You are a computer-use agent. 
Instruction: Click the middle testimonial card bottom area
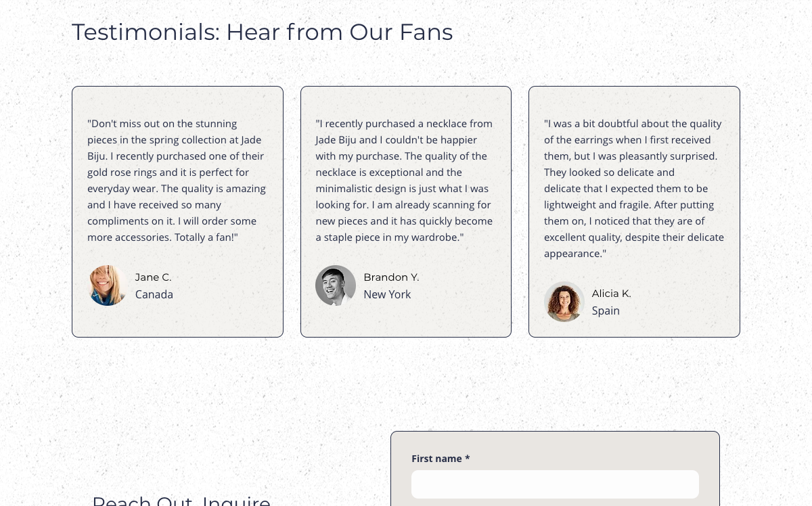tap(406, 325)
